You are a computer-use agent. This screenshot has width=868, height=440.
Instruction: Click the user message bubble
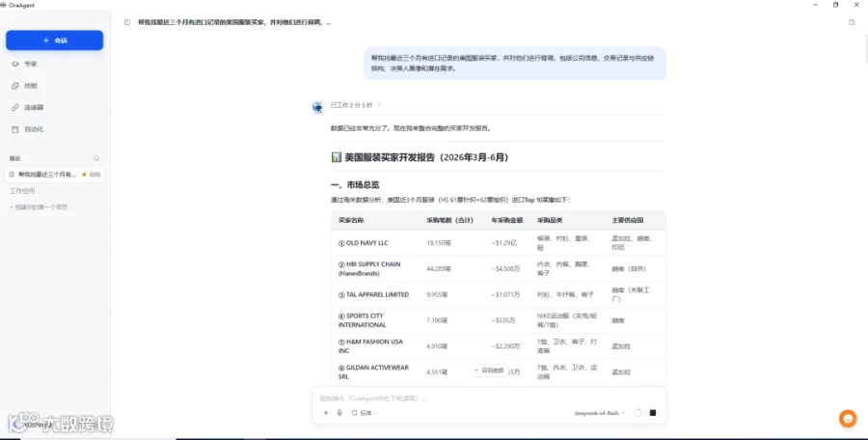coord(515,63)
